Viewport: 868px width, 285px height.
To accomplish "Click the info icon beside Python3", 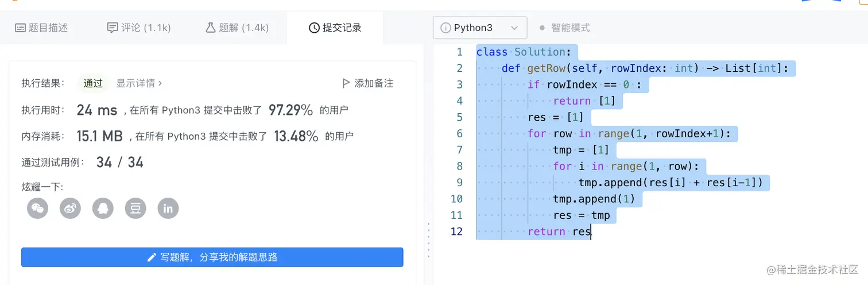I will pos(445,28).
